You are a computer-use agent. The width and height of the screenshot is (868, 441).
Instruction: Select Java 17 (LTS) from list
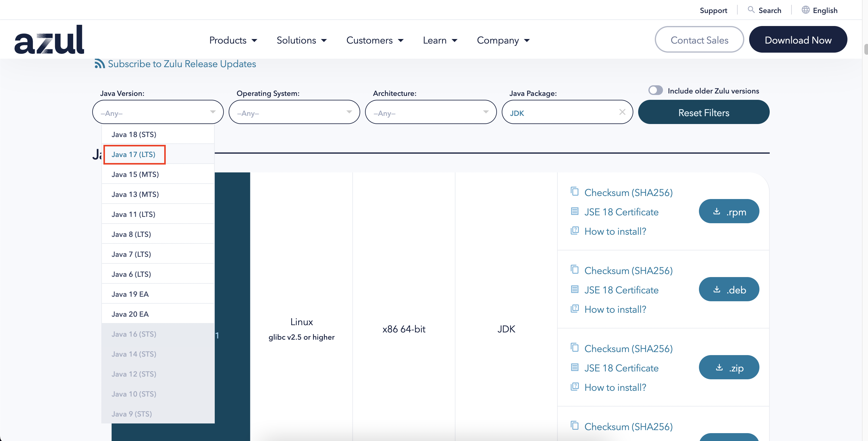click(x=133, y=155)
